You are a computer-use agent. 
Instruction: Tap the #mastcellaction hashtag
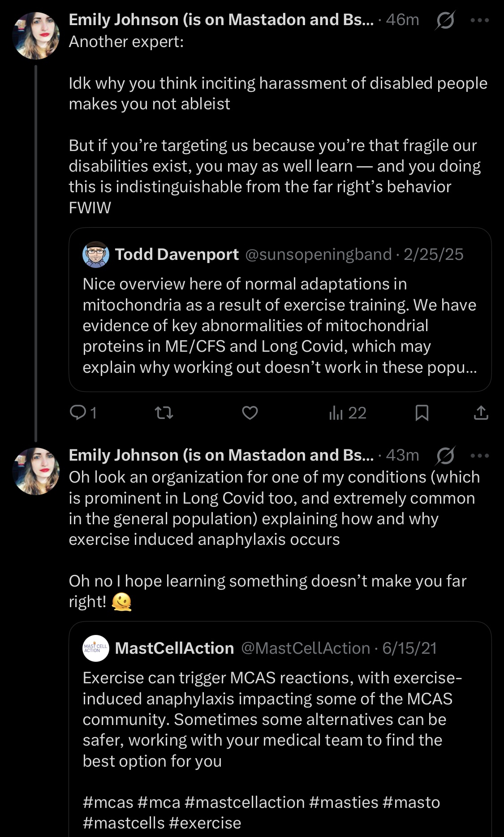(x=244, y=802)
